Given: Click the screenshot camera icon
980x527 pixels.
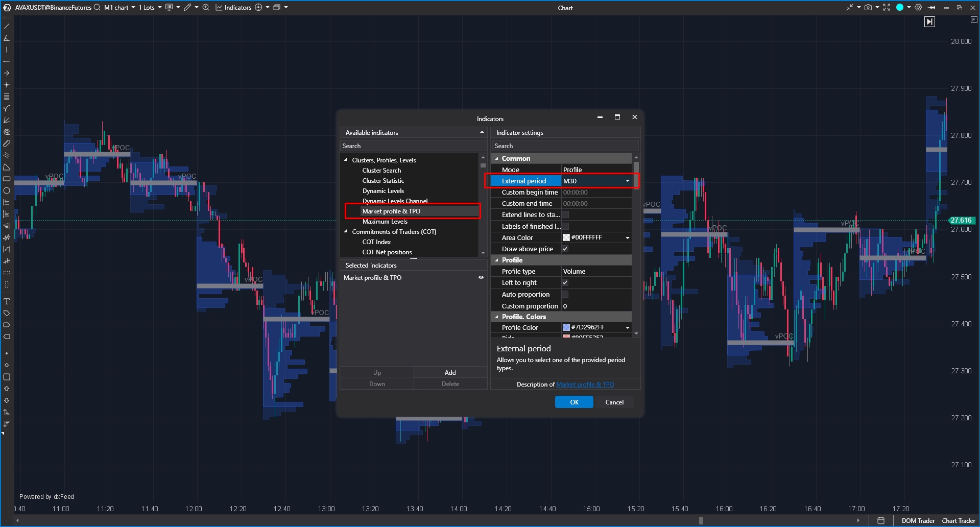Looking at the screenshot, I should pyautogui.click(x=868, y=7).
